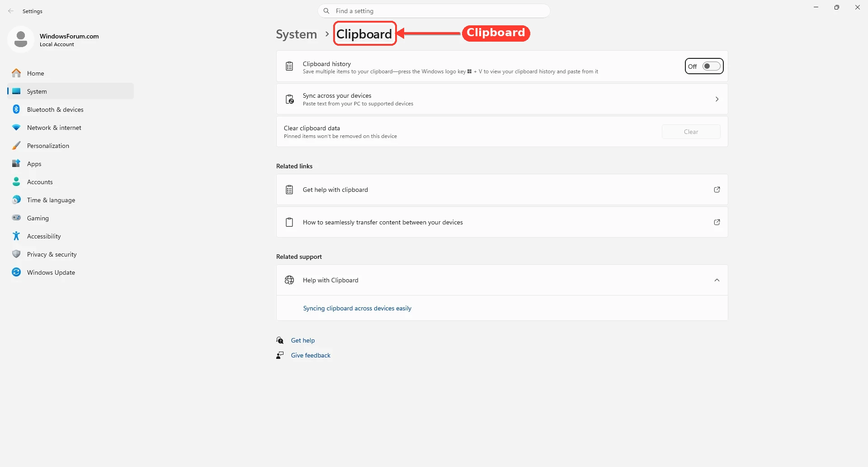Minimize the Settings window
Image resolution: width=868 pixels, height=467 pixels.
click(816, 7)
